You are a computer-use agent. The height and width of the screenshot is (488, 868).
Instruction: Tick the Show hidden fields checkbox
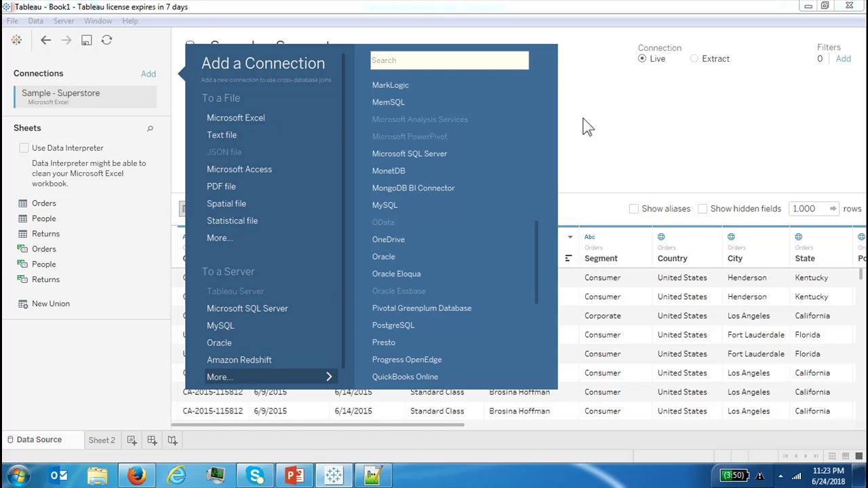tap(703, 209)
